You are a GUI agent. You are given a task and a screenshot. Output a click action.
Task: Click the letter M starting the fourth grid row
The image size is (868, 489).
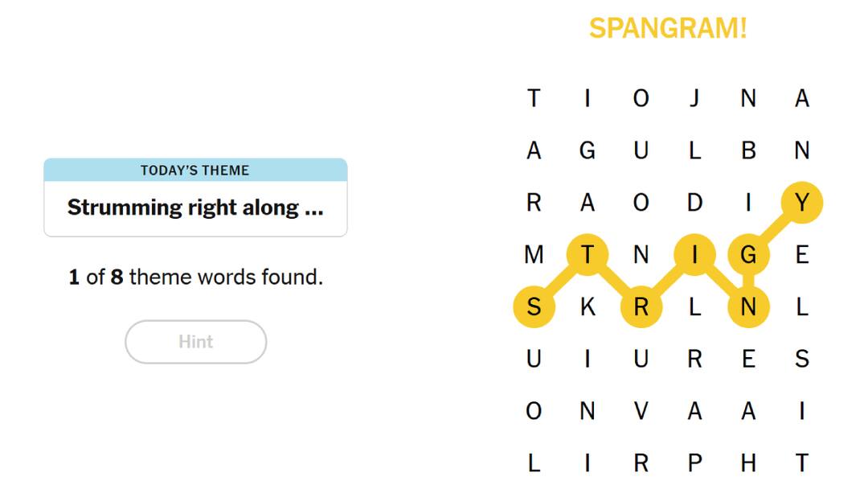533,255
